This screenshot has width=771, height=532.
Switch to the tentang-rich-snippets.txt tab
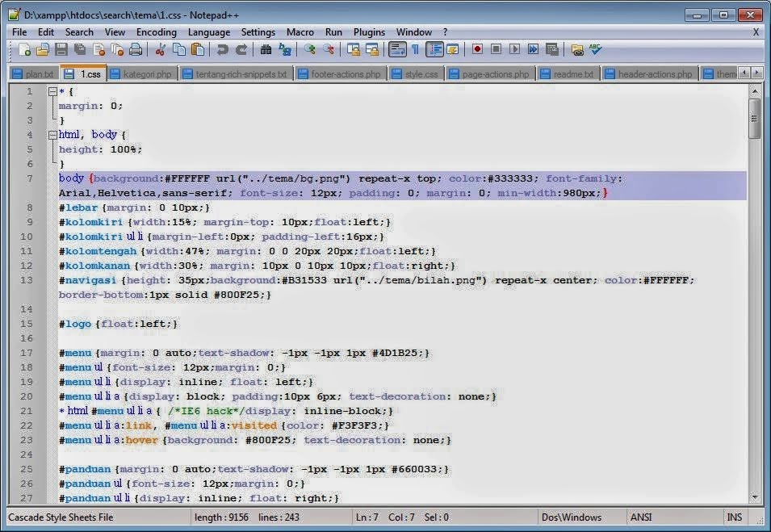(x=236, y=73)
